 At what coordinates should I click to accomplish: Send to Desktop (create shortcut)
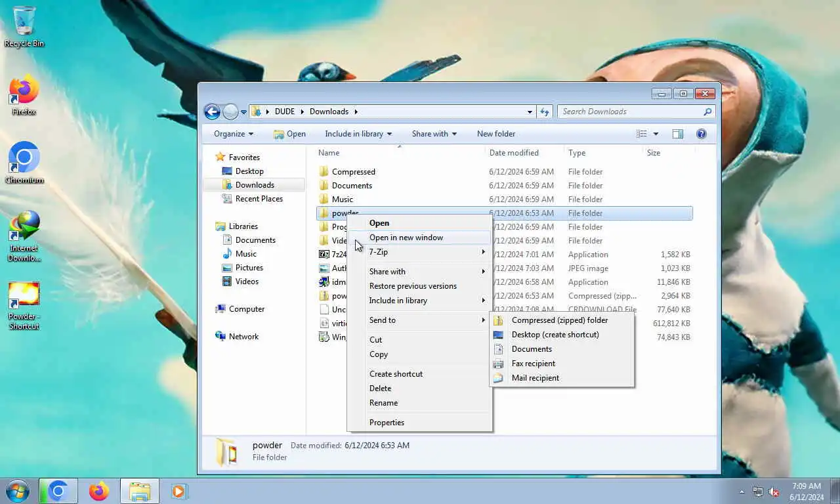pyautogui.click(x=562, y=335)
